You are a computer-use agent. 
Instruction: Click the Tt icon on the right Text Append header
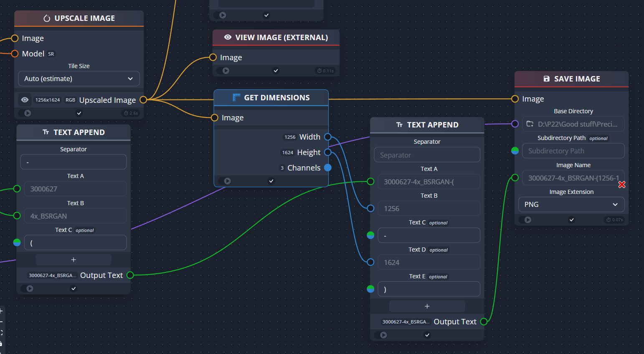click(x=399, y=125)
